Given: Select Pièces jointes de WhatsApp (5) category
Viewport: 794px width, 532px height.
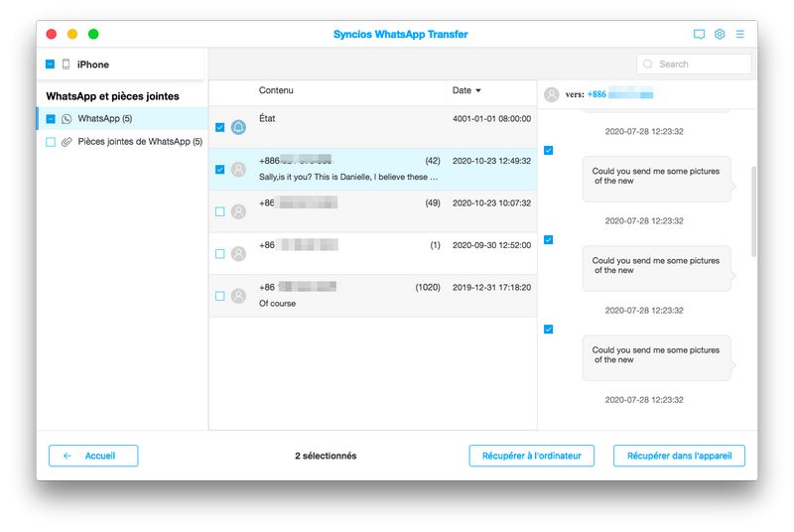Looking at the screenshot, I should click(x=122, y=142).
